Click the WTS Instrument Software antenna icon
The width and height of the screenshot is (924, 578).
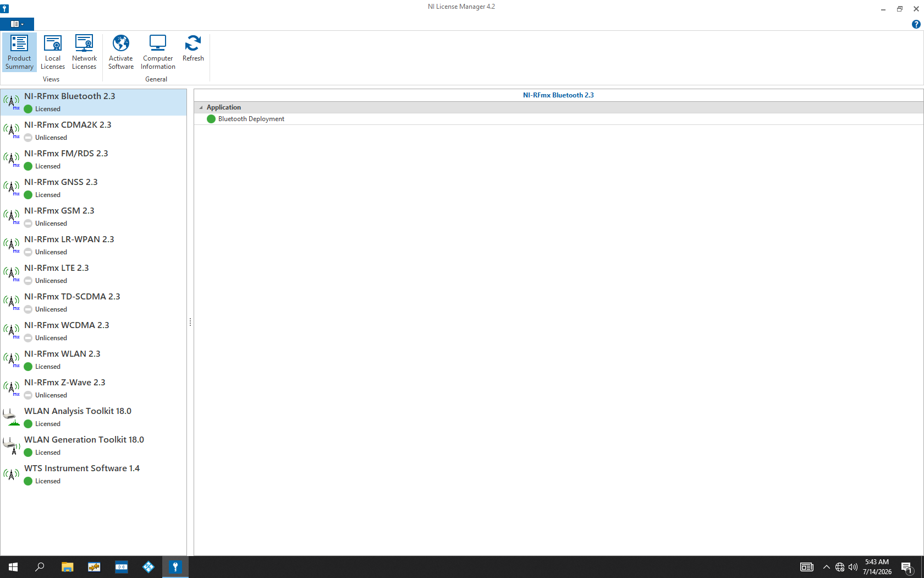tap(12, 474)
